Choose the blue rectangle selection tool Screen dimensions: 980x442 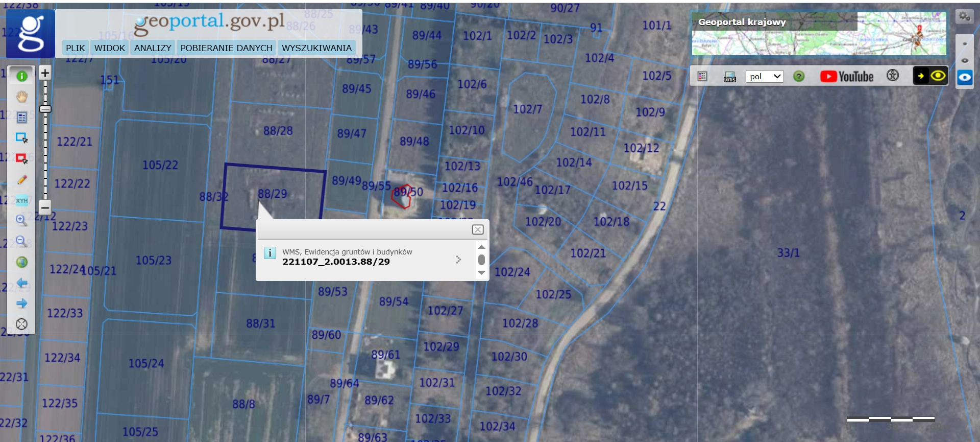click(x=21, y=138)
